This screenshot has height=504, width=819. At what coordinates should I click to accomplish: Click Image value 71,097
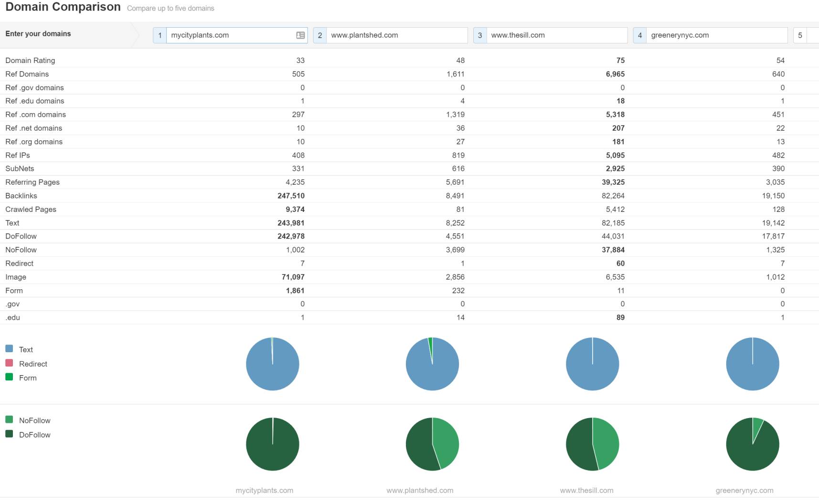click(x=293, y=277)
